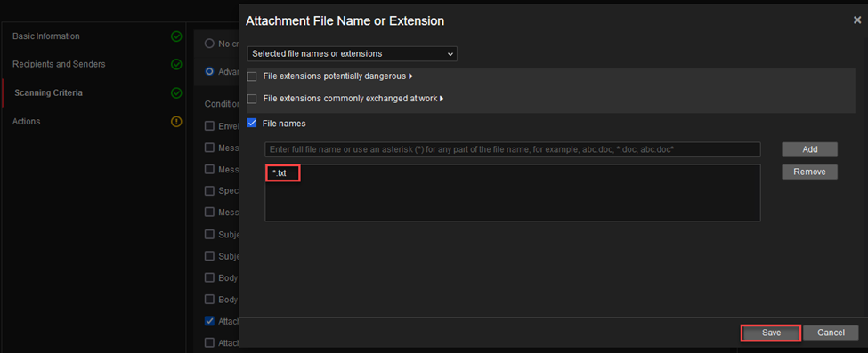Viewport: 868px width, 353px height.
Task: Click the Remove button
Action: point(809,172)
